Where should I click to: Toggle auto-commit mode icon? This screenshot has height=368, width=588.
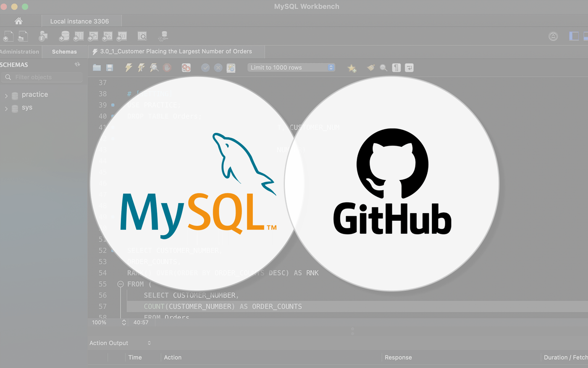[x=231, y=68]
